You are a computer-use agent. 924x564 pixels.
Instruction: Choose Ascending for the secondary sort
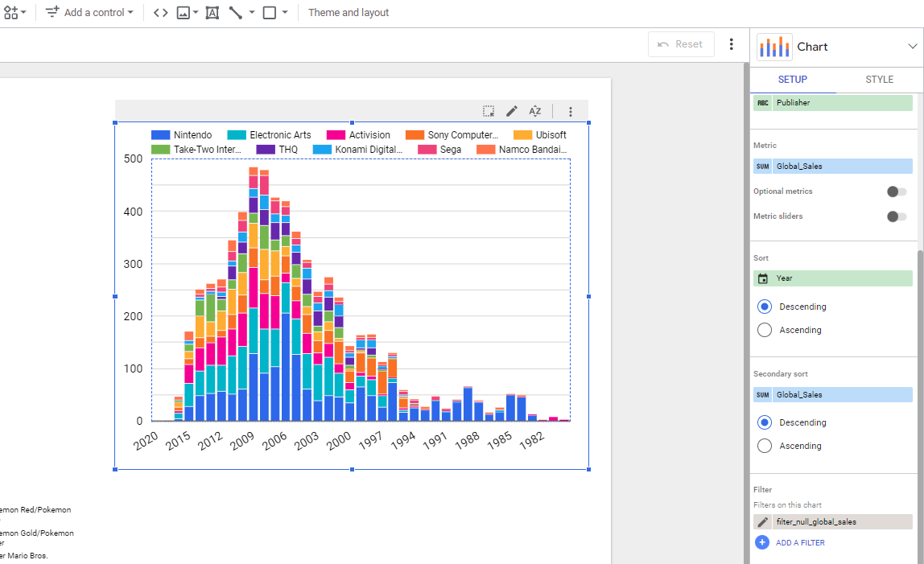coord(765,446)
